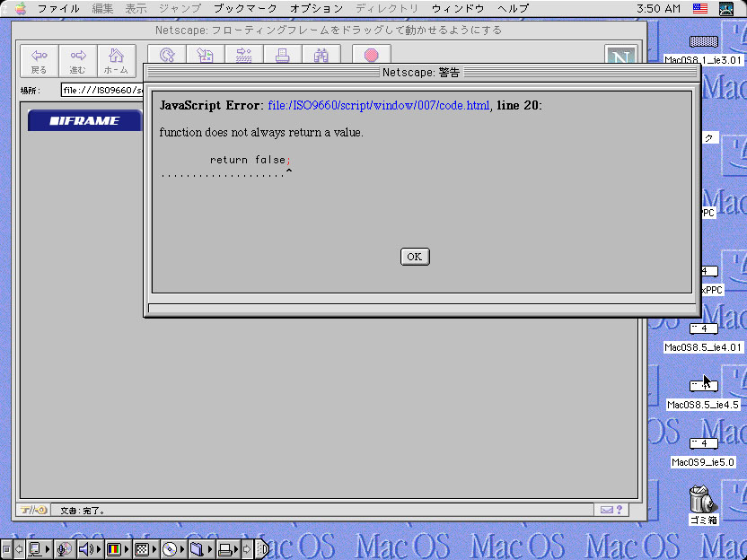
Task: Click the Open Location toolbar icon
Action: click(244, 54)
